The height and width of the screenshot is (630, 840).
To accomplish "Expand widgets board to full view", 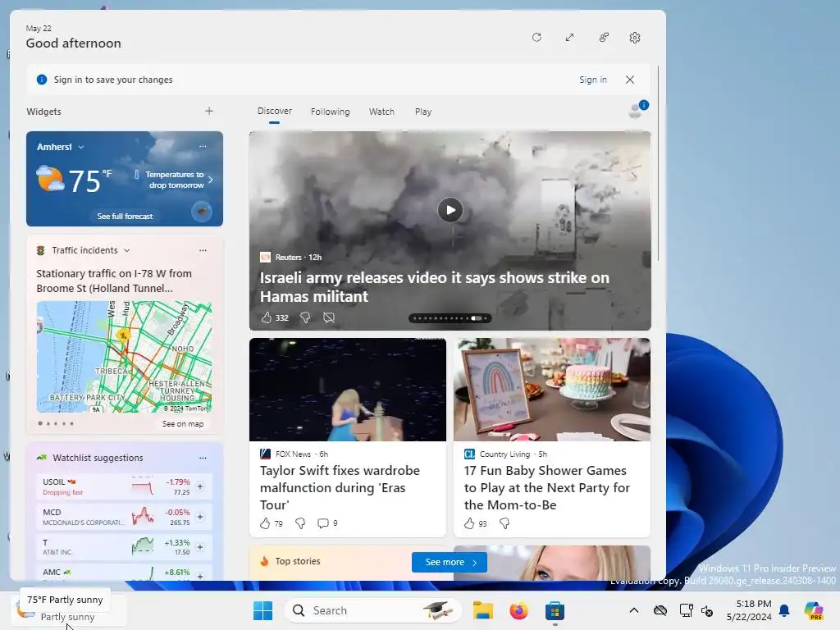I will click(569, 38).
